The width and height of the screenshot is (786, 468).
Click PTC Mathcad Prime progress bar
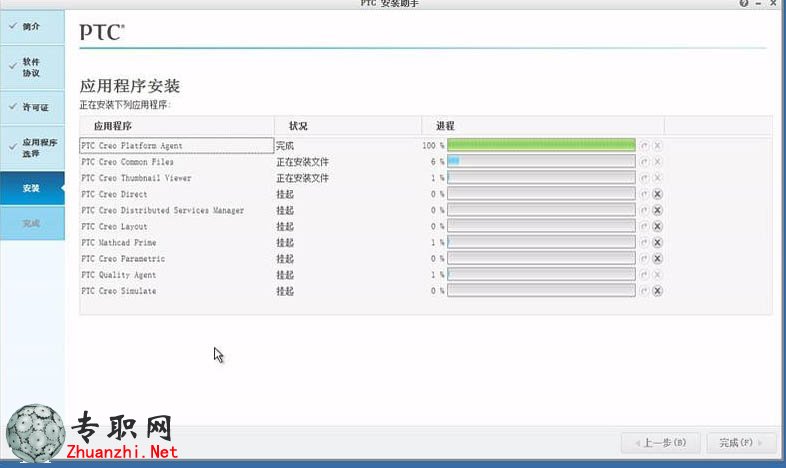(x=541, y=242)
